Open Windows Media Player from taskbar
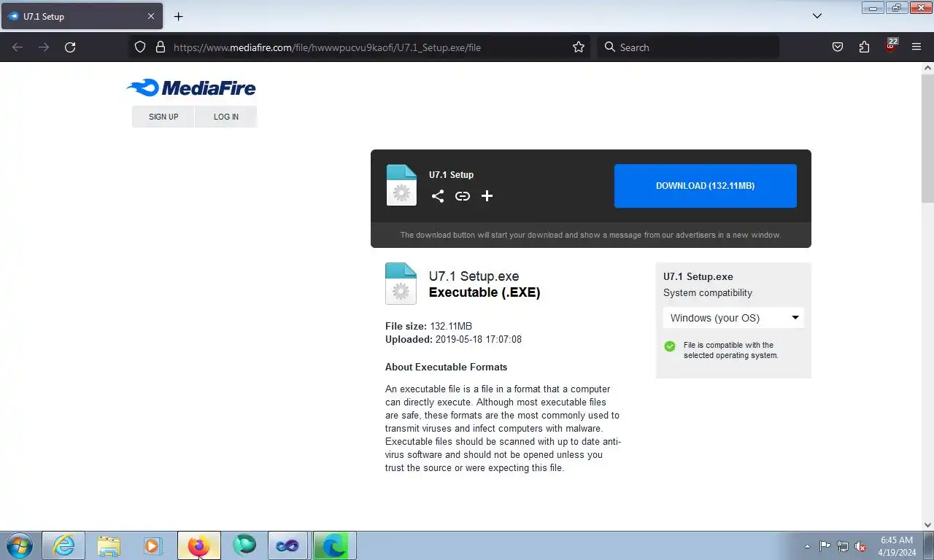The image size is (934, 560). pyautogui.click(x=153, y=545)
